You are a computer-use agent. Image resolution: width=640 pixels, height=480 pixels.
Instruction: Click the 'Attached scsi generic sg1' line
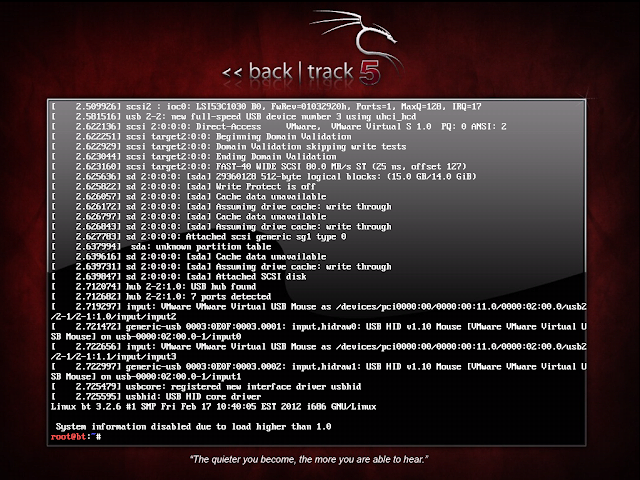coord(198,237)
